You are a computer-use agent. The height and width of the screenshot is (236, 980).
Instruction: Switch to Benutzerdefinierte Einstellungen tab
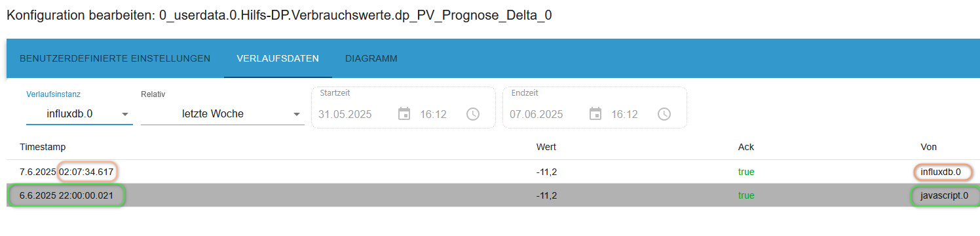pos(115,58)
